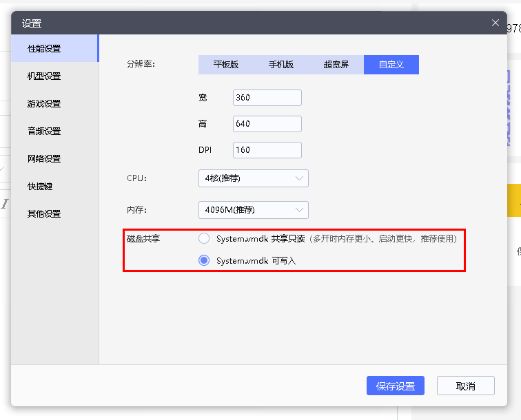Focus the DPI input field
Screen dimensions: 521x420
click(267, 150)
